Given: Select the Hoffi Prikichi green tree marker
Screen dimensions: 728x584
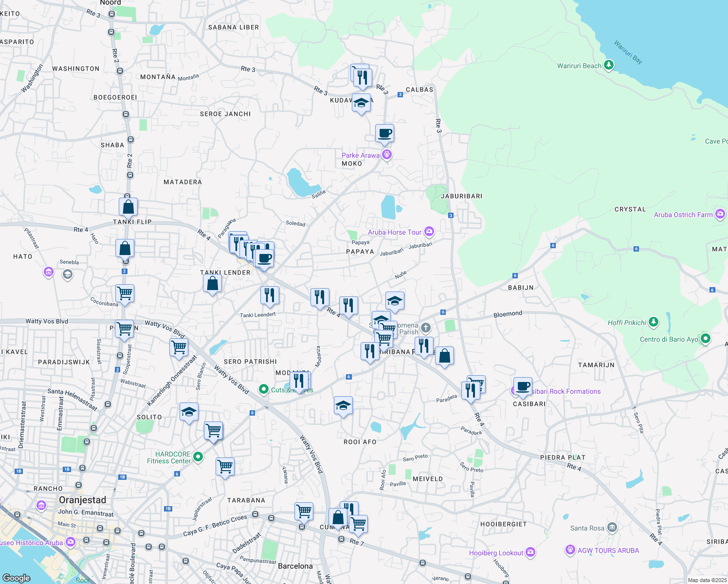Looking at the screenshot, I should coord(653,322).
